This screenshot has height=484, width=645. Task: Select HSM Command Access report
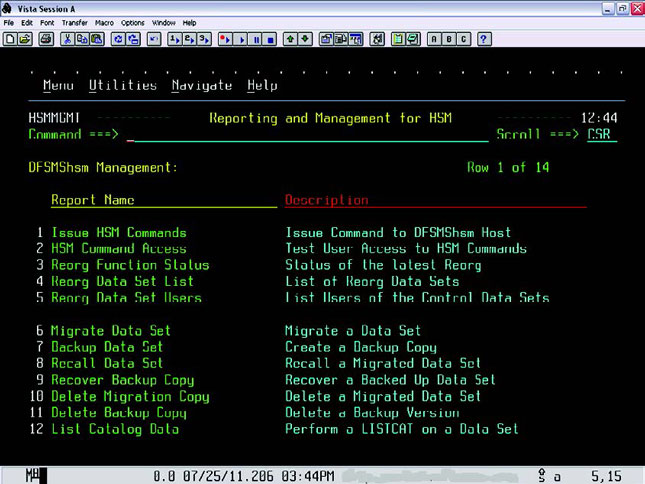pos(119,249)
